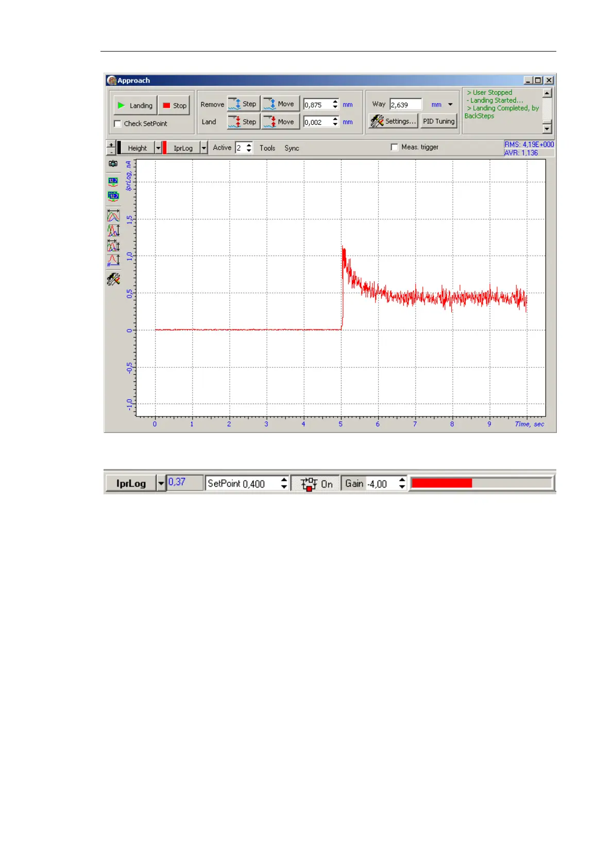Click the blue 0,37 current value

pos(177,482)
